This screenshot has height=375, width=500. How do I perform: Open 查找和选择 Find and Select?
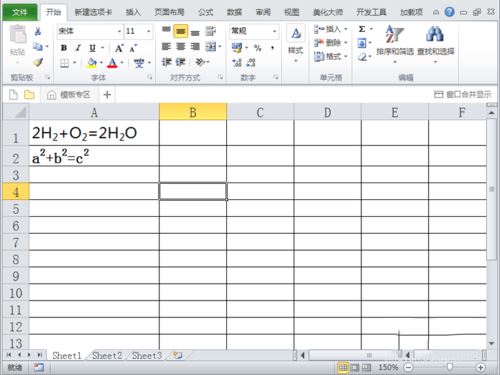tap(435, 44)
